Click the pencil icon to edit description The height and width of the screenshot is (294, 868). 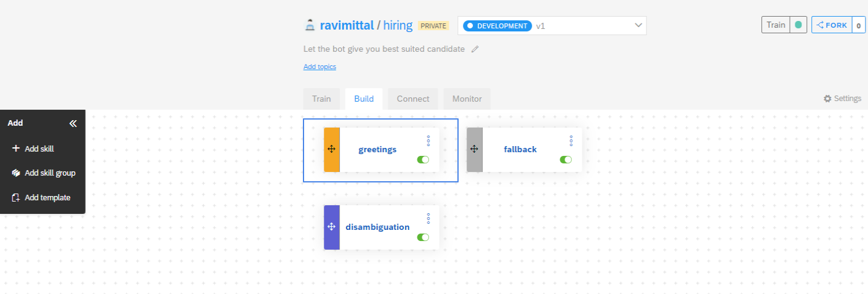point(475,49)
